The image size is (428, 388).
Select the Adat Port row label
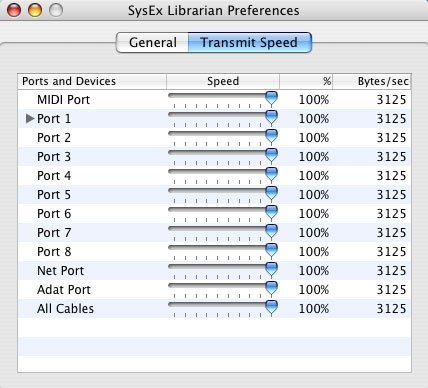64,290
